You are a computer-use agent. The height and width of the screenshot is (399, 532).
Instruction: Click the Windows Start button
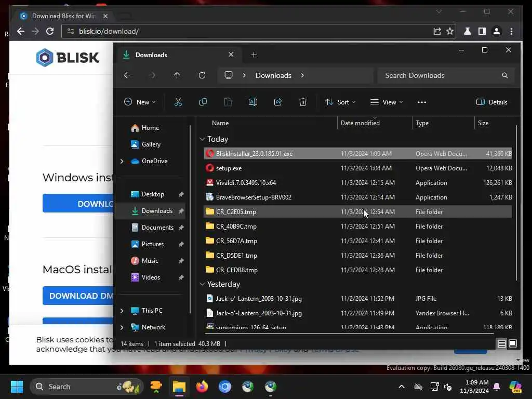pos(17,387)
